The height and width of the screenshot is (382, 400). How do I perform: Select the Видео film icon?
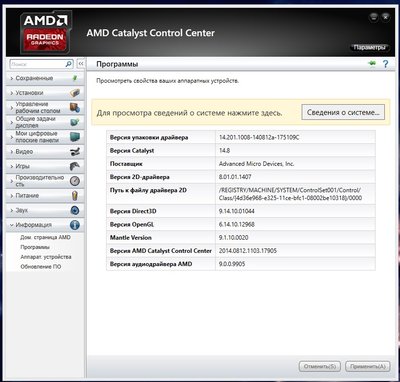point(75,151)
